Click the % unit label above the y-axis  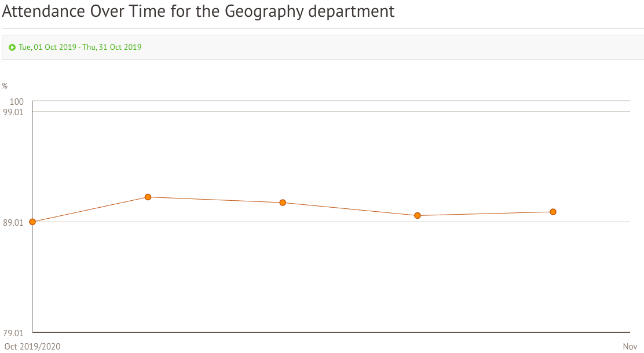click(5, 86)
